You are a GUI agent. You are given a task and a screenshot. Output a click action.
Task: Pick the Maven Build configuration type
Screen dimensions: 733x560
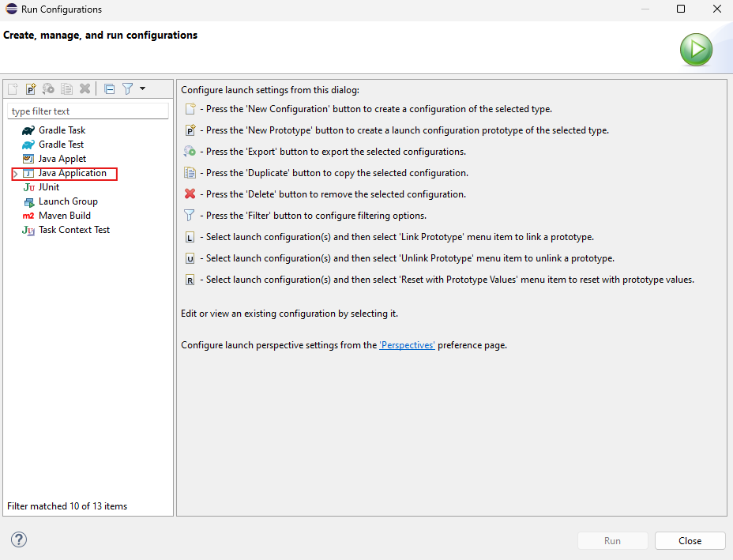[64, 216]
